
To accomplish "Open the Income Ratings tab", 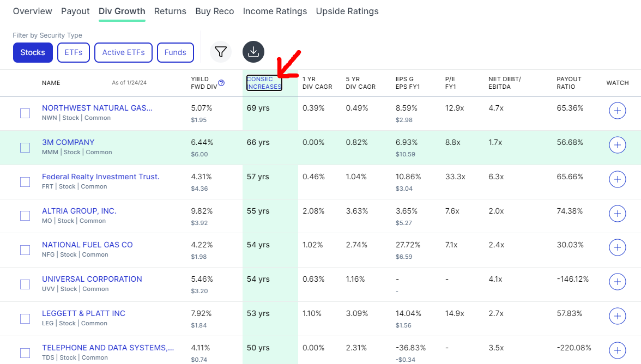I will pyautogui.click(x=275, y=11).
